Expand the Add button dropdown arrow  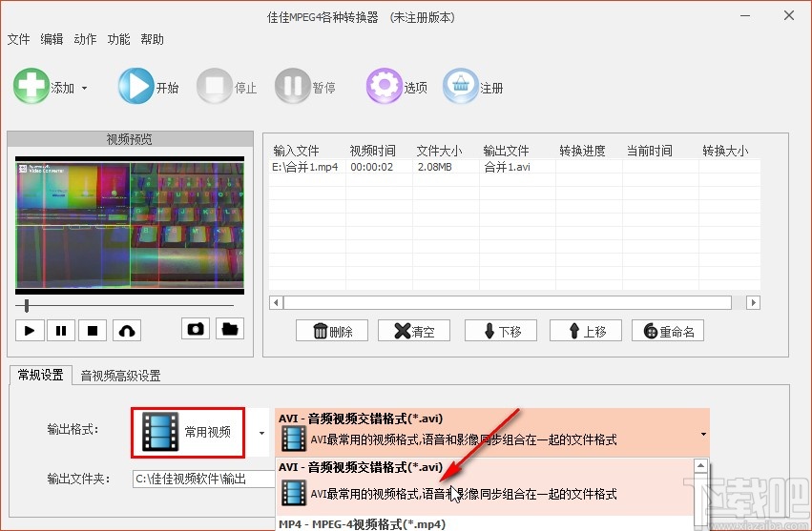tap(84, 88)
